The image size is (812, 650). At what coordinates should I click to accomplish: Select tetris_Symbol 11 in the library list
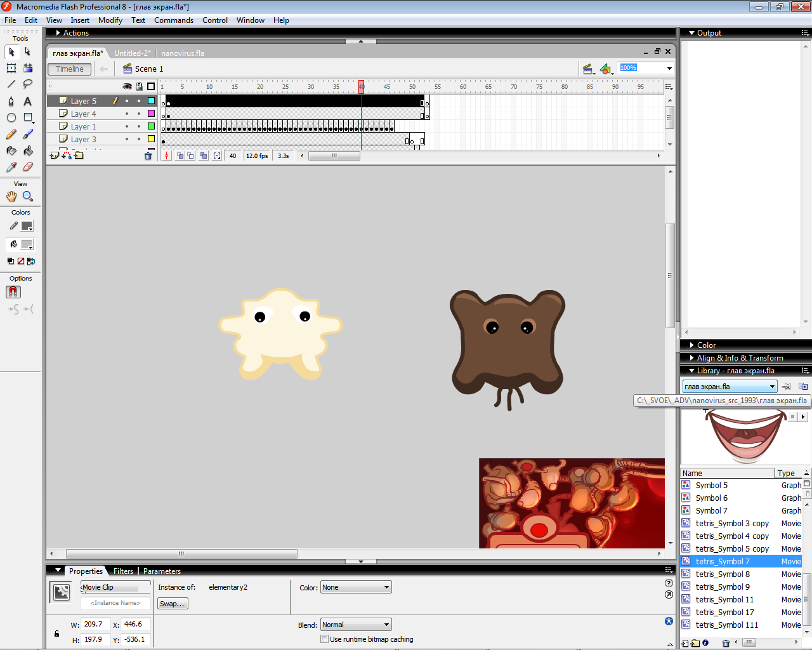click(x=724, y=600)
